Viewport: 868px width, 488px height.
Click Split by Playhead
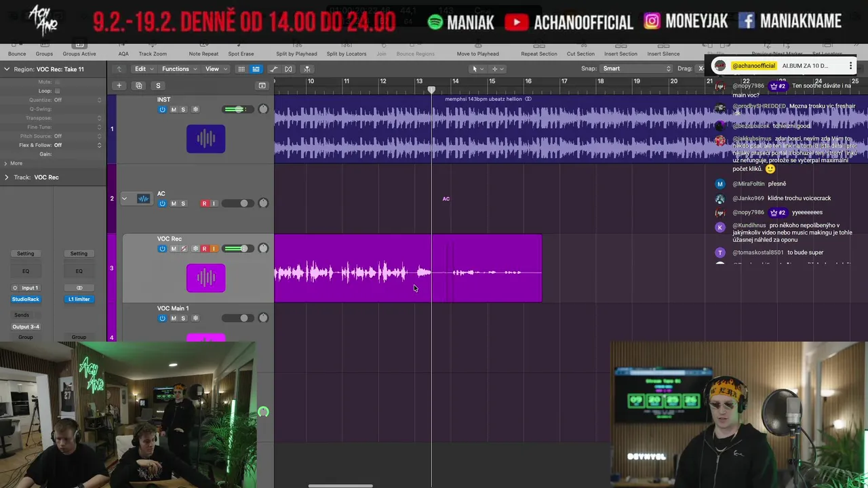pyautogui.click(x=296, y=54)
